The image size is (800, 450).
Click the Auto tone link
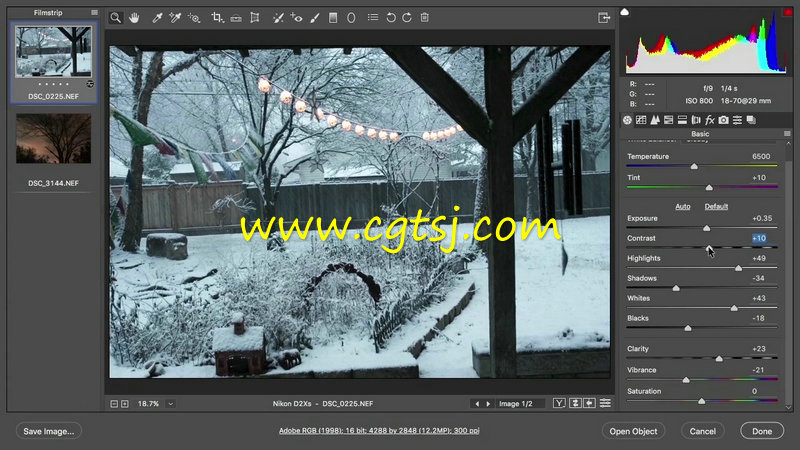pos(683,207)
